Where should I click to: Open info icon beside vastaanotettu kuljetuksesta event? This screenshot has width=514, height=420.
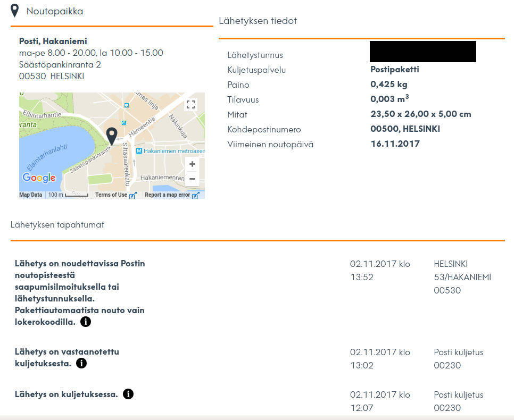pos(81,363)
